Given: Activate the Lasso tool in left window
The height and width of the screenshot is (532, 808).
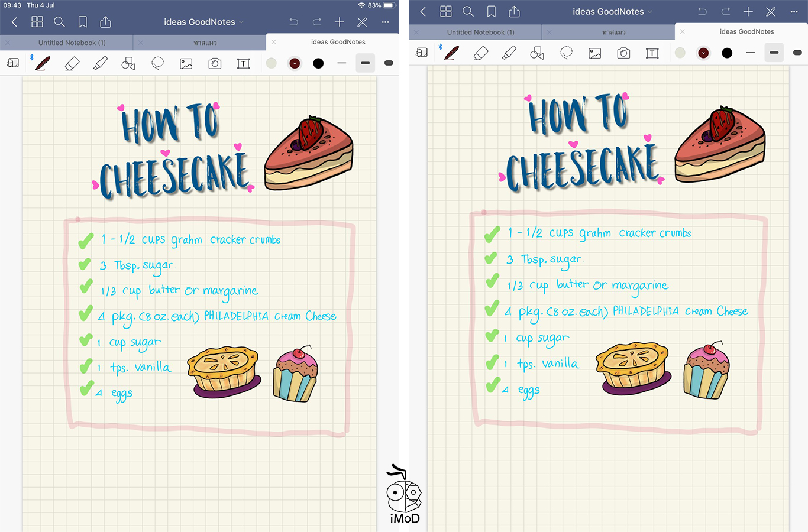Looking at the screenshot, I should tap(157, 63).
